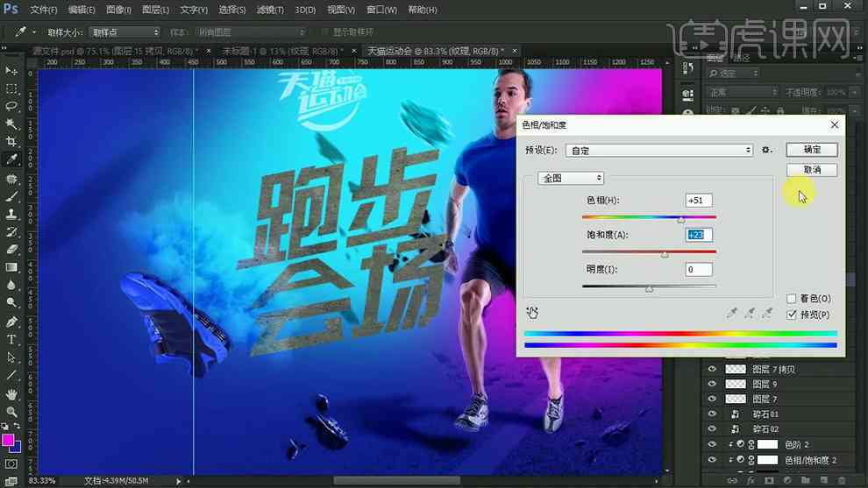Viewport: 868px width, 488px height.
Task: Click the on-image adjustment hand icon
Action: [532, 313]
